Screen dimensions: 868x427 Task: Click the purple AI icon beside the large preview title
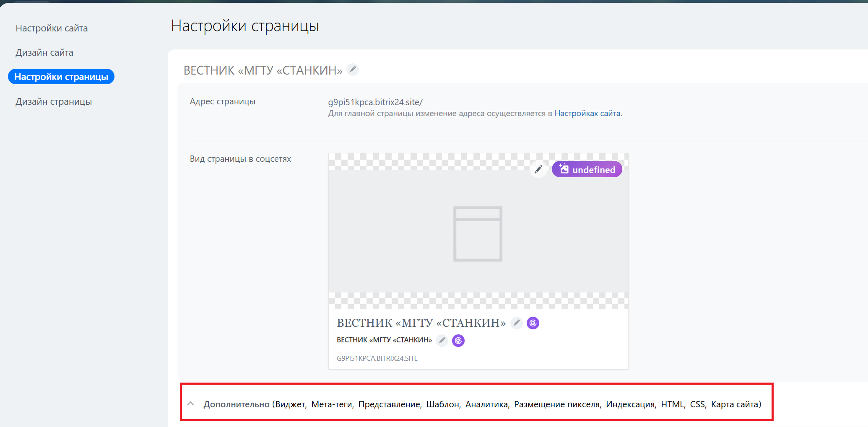tap(533, 323)
